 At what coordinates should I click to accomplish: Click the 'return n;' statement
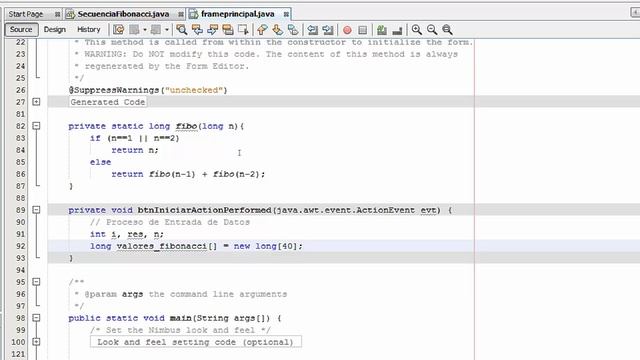point(135,150)
